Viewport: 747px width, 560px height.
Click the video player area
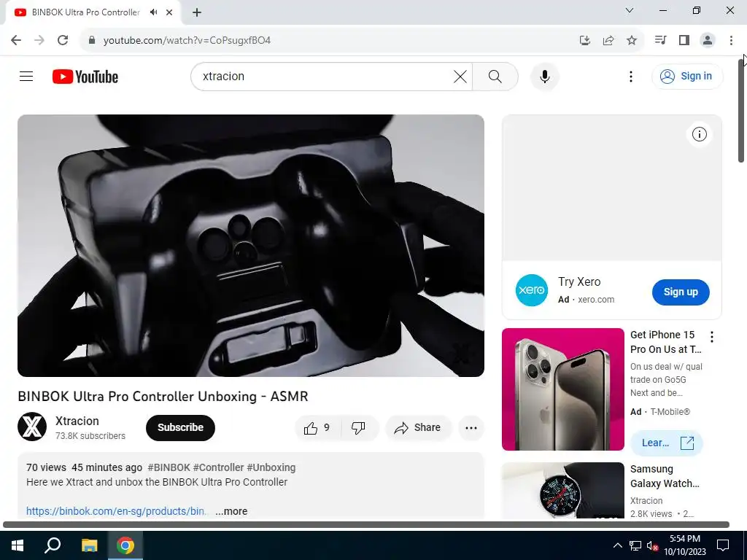click(251, 245)
